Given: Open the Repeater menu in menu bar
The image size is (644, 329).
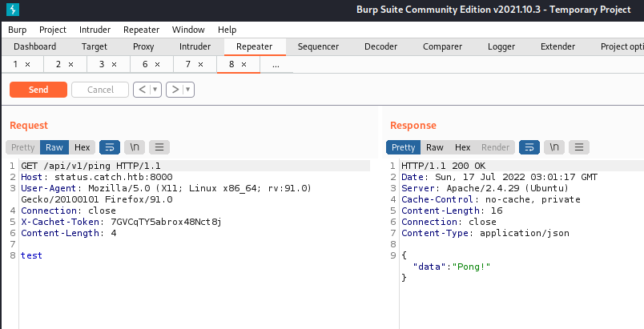Looking at the screenshot, I should click(x=141, y=30).
